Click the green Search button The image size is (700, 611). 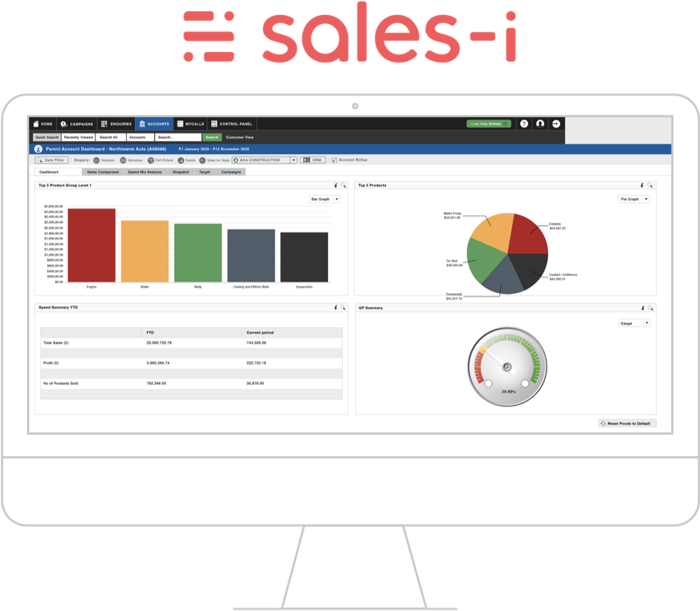212,137
